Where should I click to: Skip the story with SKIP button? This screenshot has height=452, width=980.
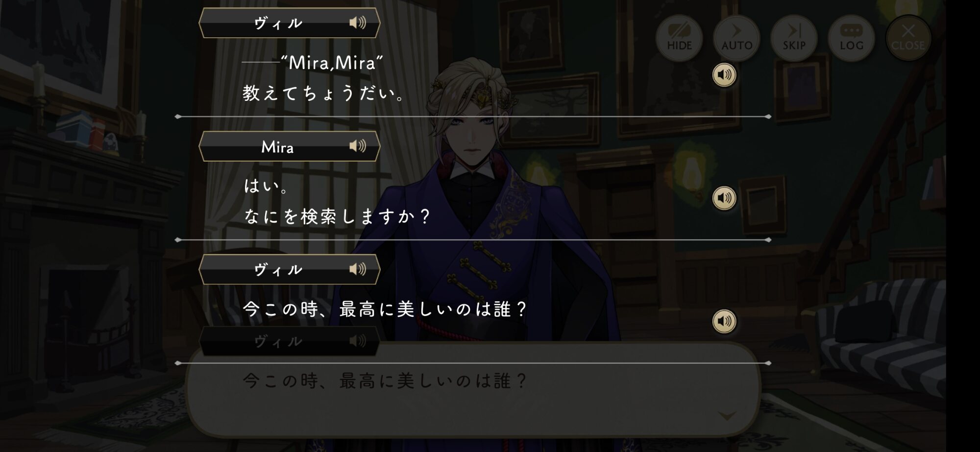tap(794, 38)
